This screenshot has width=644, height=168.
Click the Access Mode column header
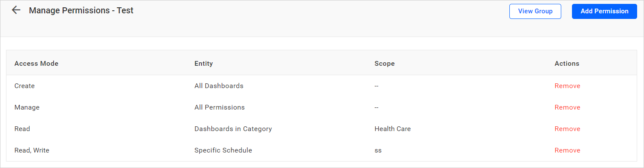click(36, 64)
